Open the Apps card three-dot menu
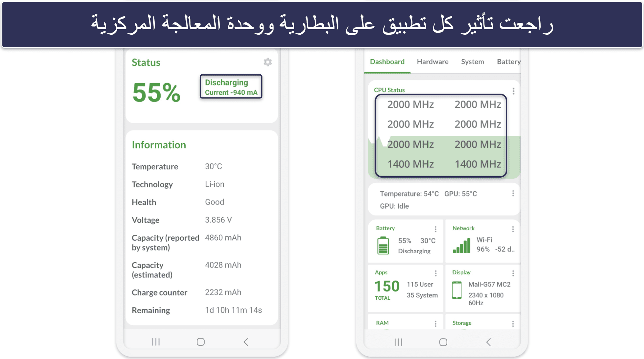Screen dimensions: 644x359 coord(436,273)
